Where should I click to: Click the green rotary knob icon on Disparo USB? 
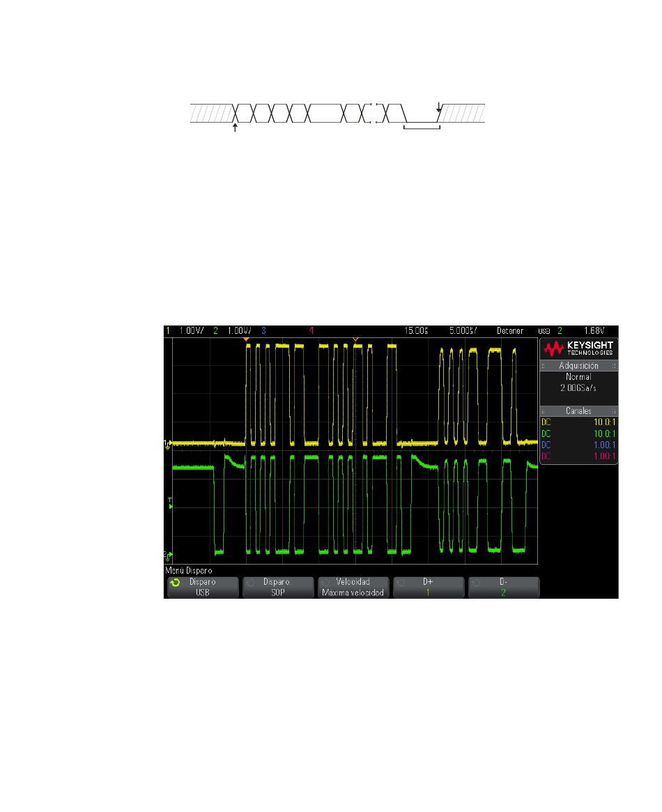[175, 583]
